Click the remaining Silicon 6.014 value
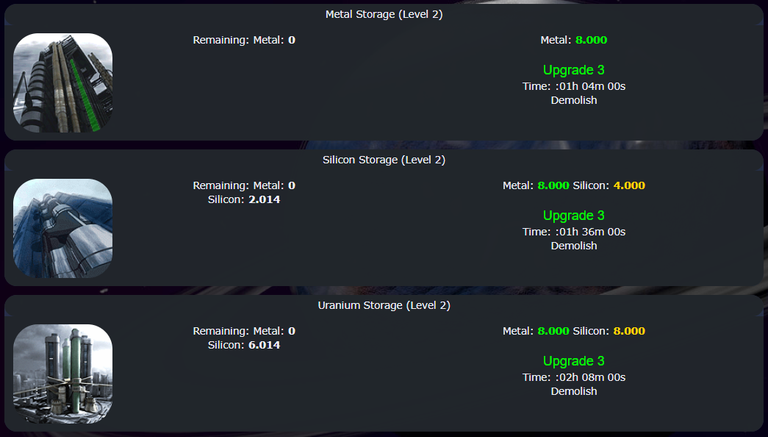 tap(264, 345)
